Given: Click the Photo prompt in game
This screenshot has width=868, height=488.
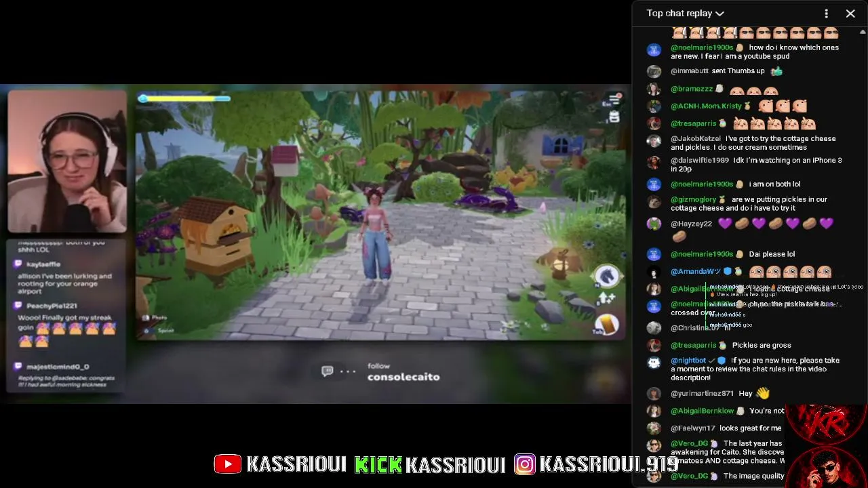Looking at the screenshot, I should pyautogui.click(x=155, y=317).
